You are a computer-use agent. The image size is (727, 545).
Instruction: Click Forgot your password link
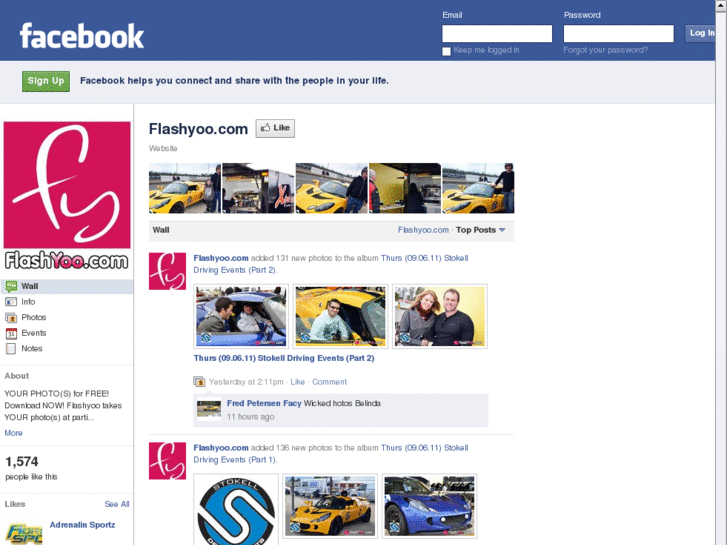click(x=606, y=50)
